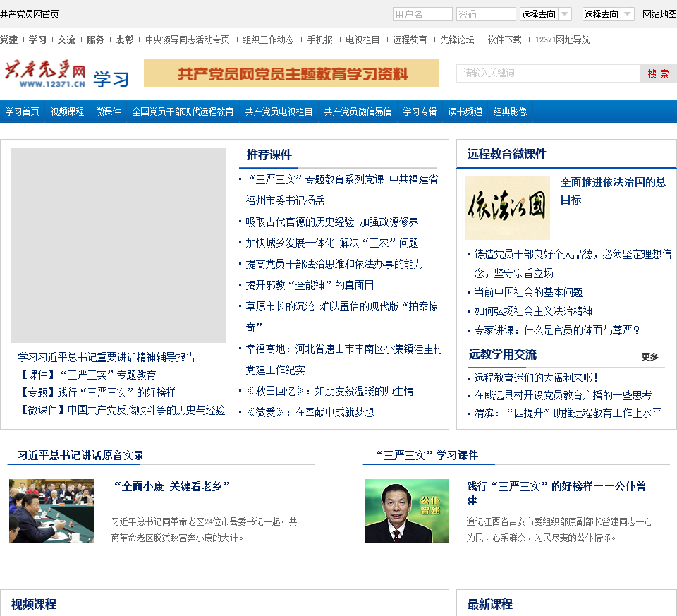Select 共产党员微信易信 tab
677x616 pixels.
click(x=358, y=111)
